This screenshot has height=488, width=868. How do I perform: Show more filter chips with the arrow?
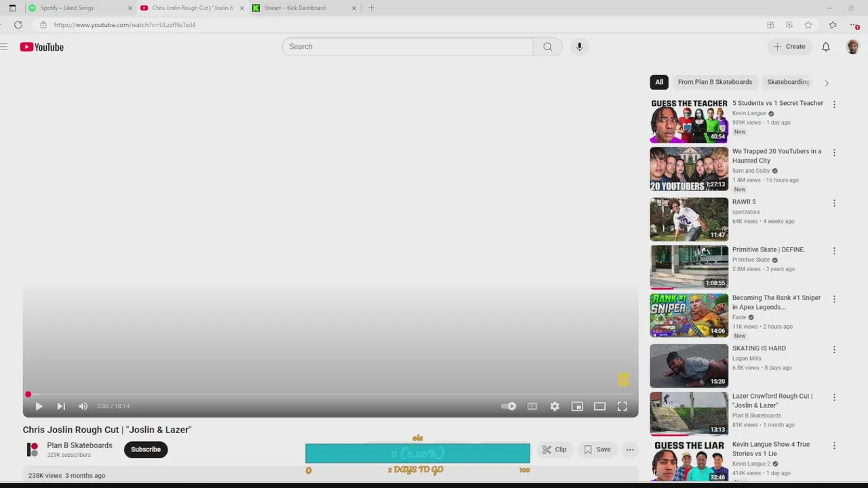coord(826,83)
